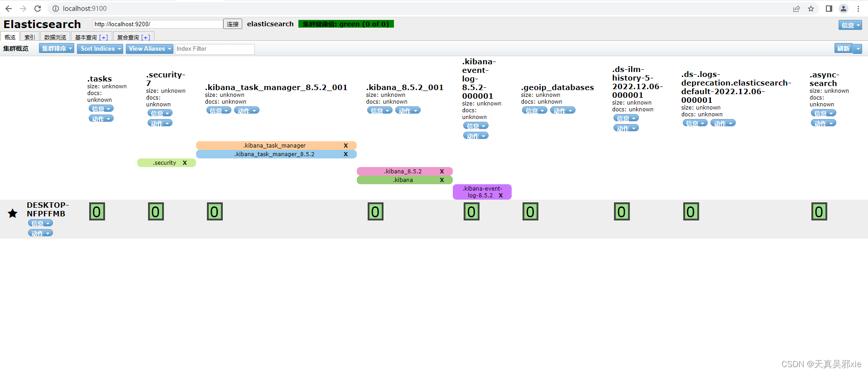Image resolution: width=868 pixels, height=373 pixels.
Task: Go back using the browser back arrow
Action: coord(9,9)
